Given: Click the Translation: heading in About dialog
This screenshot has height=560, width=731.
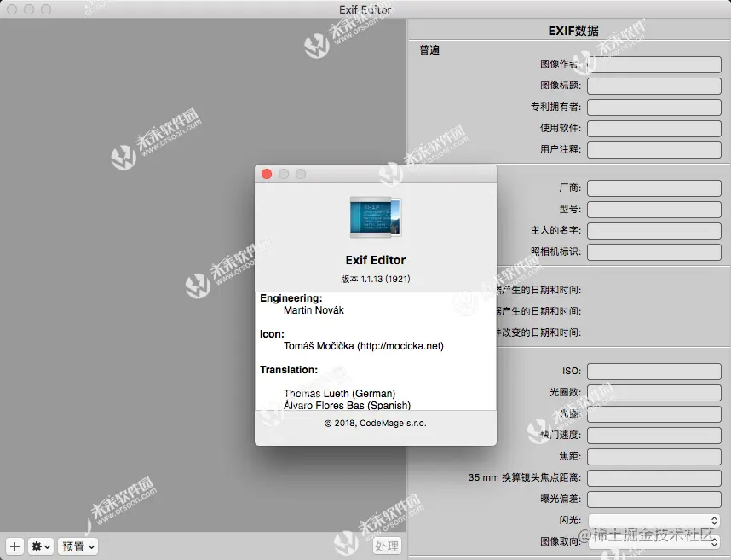Looking at the screenshot, I should pyautogui.click(x=289, y=370).
